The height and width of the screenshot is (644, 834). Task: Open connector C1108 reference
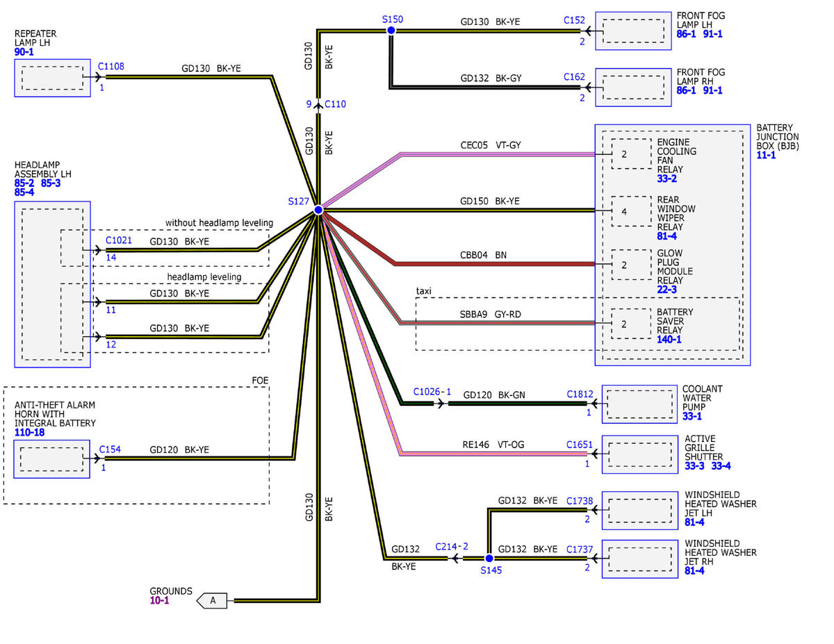tap(111, 67)
